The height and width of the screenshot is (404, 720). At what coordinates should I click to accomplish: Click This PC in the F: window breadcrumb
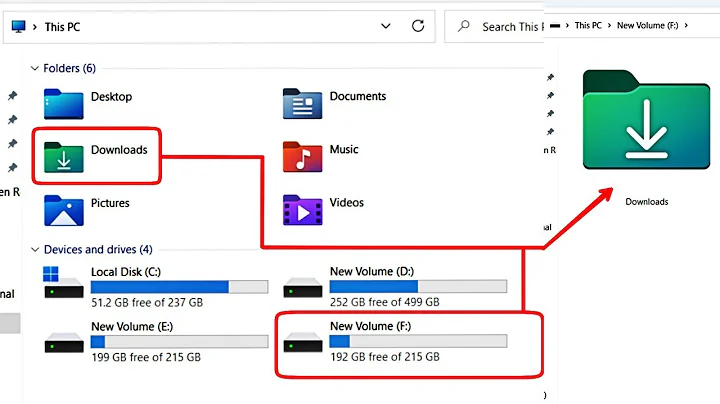pyautogui.click(x=588, y=26)
